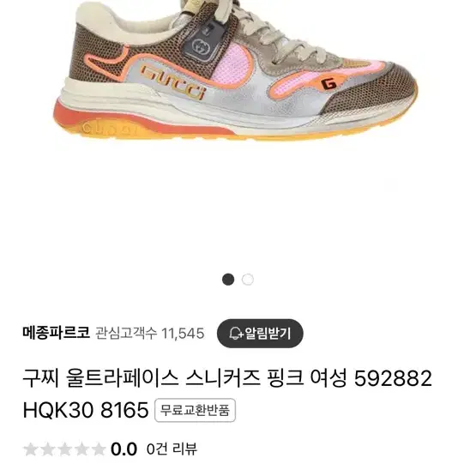This screenshot has width=476, height=476.
Task: Click the fourth rating star
Action: [x=81, y=449]
